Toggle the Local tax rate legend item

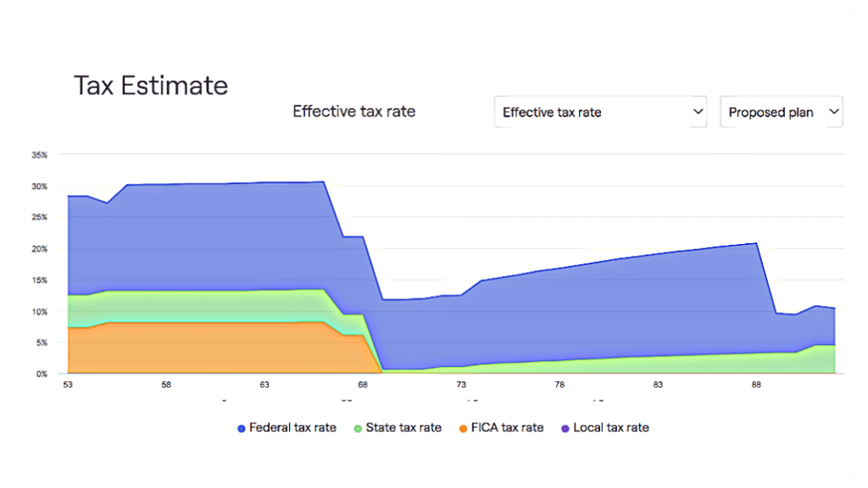coord(605,428)
